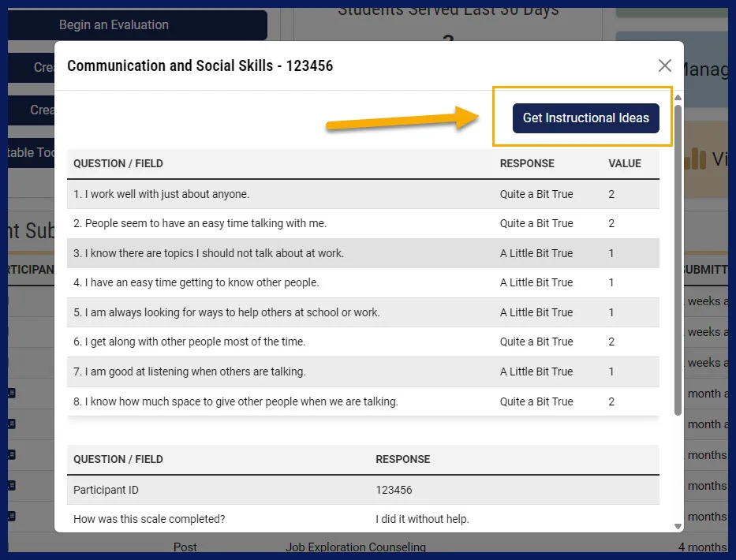This screenshot has height=560, width=736.
Task: Click question 5 about helping others
Action: [226, 312]
